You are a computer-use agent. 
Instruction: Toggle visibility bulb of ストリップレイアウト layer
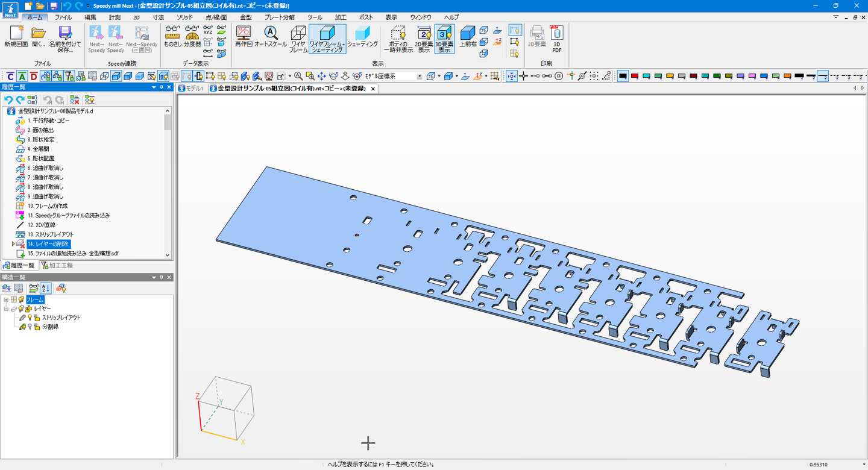(30, 318)
